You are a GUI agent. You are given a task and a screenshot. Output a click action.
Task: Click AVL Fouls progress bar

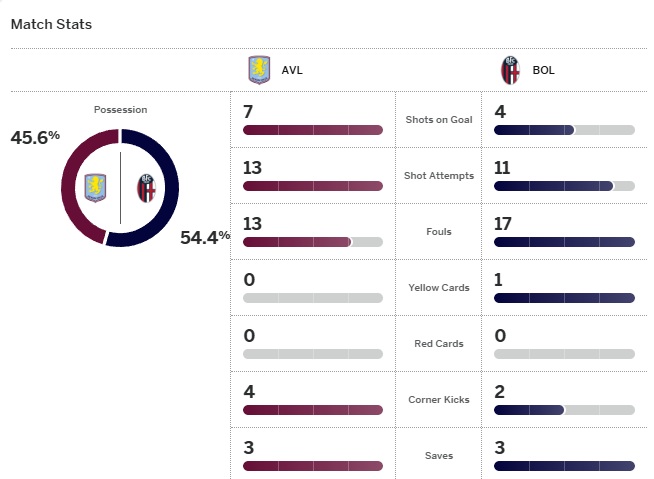click(x=312, y=242)
